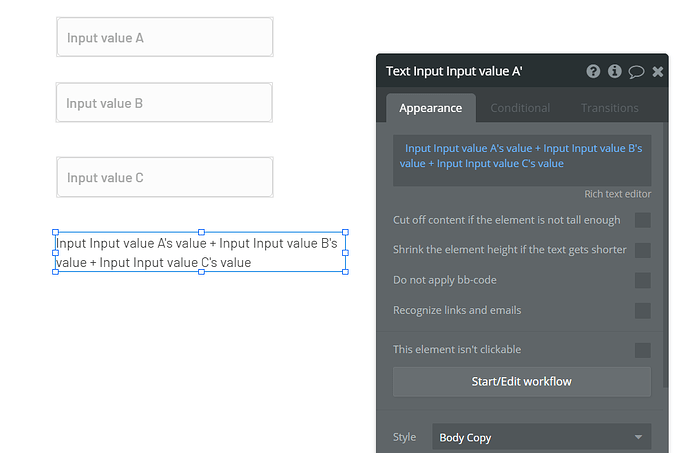Open the comments speech bubble icon
This screenshot has width=690, height=453.
click(x=636, y=71)
